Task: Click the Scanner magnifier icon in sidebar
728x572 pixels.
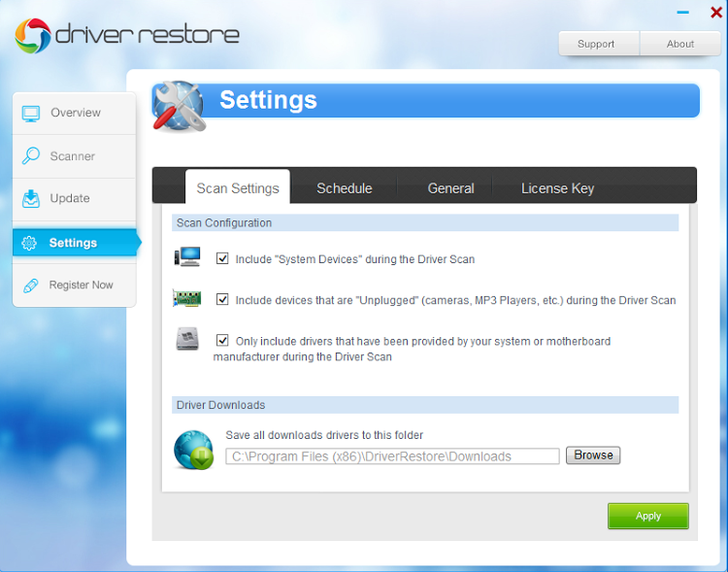Action: (x=31, y=155)
